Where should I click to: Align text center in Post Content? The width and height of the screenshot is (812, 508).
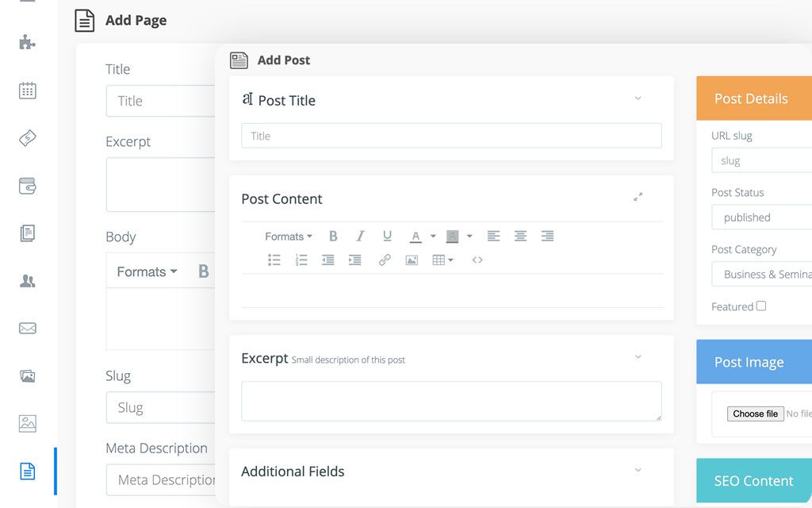point(520,236)
